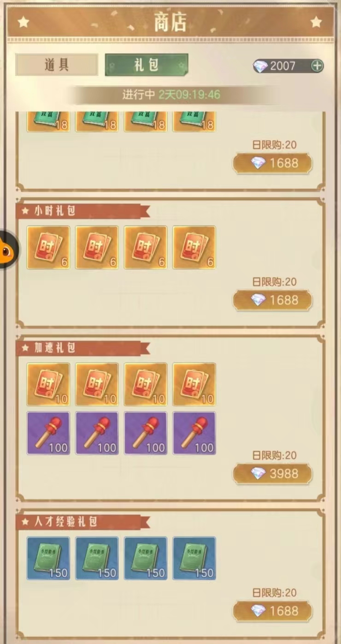Viewport: 341px width, 644px height.
Task: Open the orange mascot side tab
Action: [8, 250]
